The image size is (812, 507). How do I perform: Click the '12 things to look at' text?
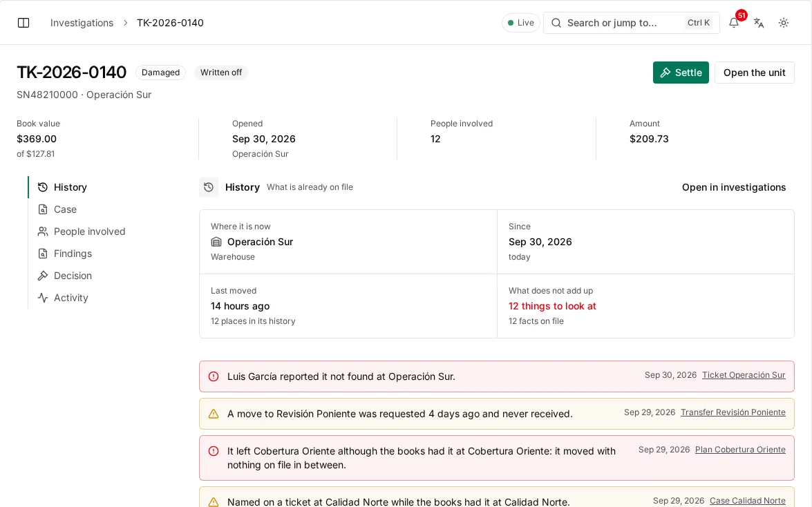tap(552, 306)
